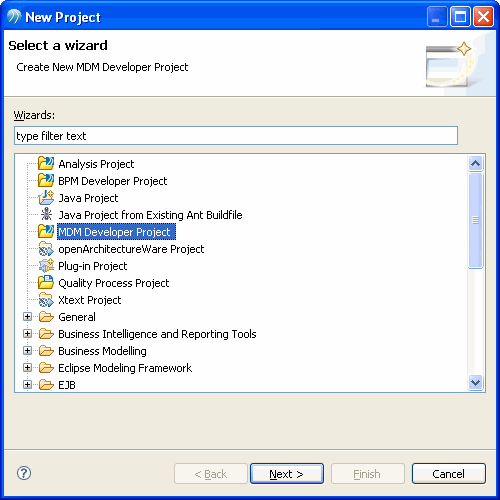500x500 pixels.
Task: Click the Next button
Action: 287,473
